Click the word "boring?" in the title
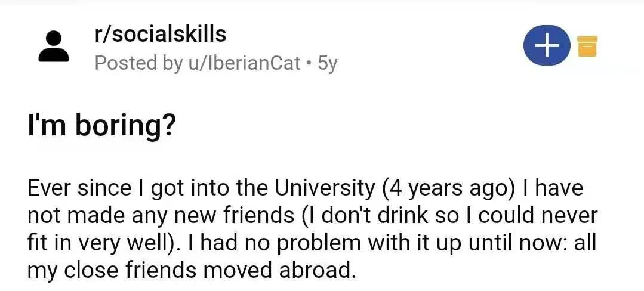Viewport: 644px width, 291px height. 125,126
